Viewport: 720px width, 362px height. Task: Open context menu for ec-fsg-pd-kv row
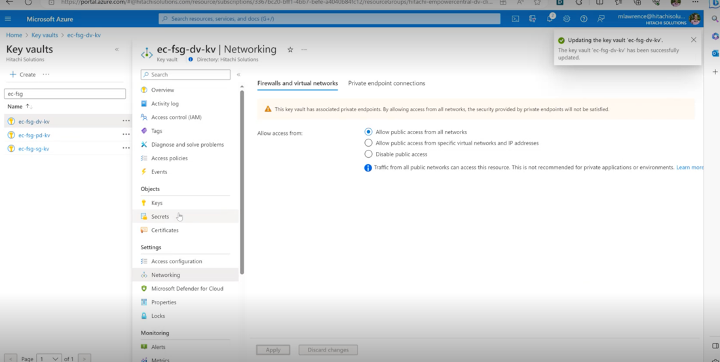click(x=126, y=135)
